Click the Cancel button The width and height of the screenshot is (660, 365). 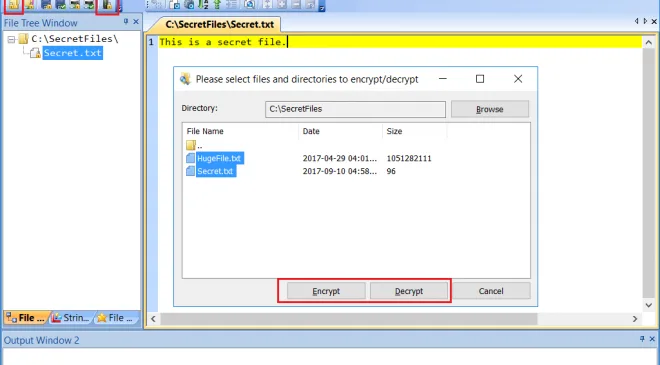pyautogui.click(x=491, y=291)
